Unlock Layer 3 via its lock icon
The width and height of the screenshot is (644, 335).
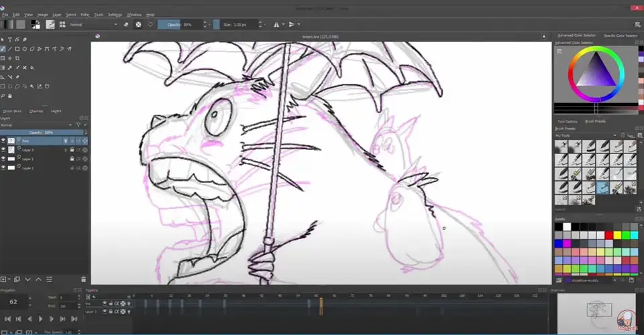(x=72, y=150)
